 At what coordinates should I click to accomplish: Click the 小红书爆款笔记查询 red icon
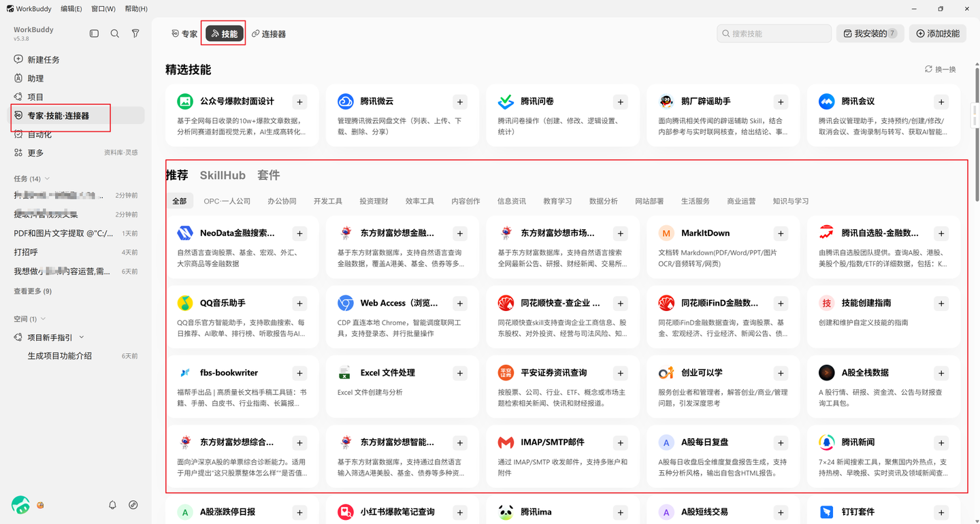tap(346, 512)
